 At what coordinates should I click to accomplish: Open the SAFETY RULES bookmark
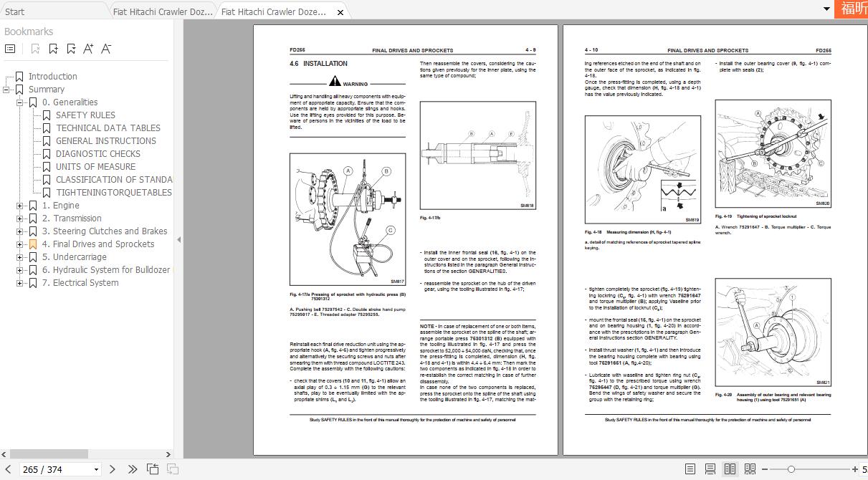coord(85,115)
